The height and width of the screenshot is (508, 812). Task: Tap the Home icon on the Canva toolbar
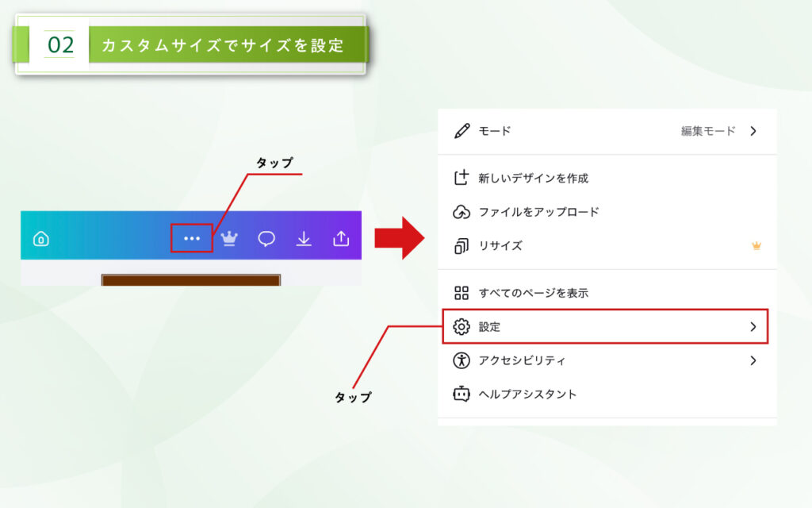(40, 237)
